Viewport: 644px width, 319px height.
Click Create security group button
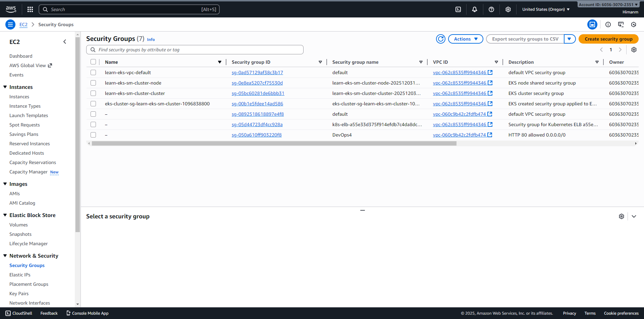[608, 39]
